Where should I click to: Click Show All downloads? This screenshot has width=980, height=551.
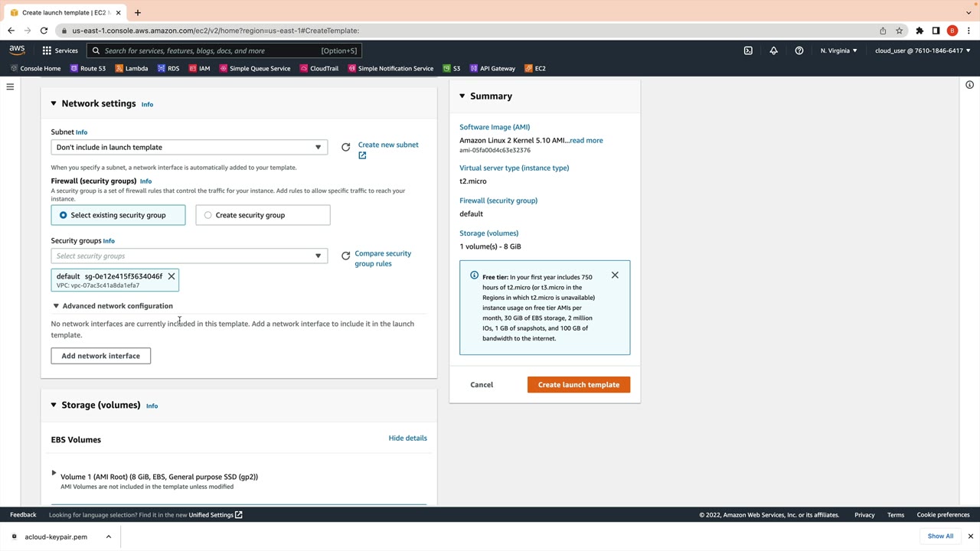tap(940, 536)
